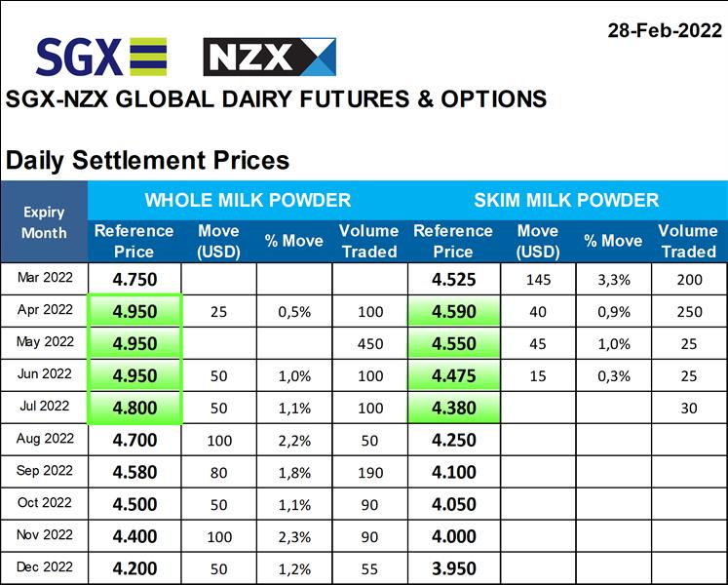Click the SGX logo
The width and height of the screenshot is (728, 585).
pyautogui.click(x=101, y=56)
